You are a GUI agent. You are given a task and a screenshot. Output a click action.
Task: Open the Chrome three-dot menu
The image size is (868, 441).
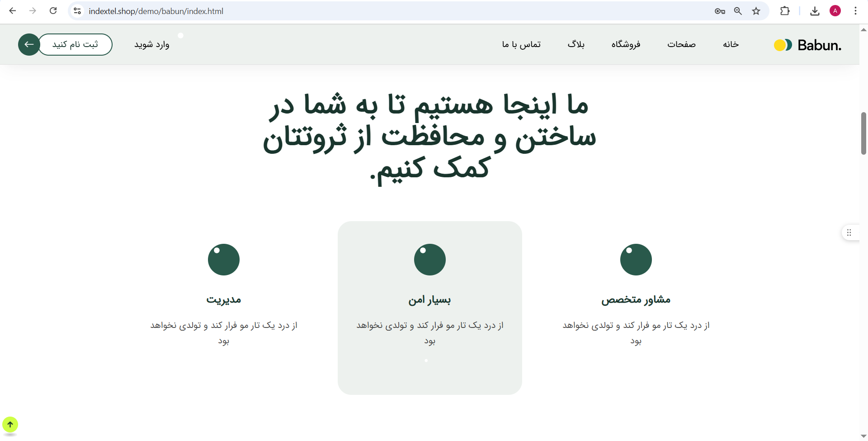pyautogui.click(x=855, y=11)
